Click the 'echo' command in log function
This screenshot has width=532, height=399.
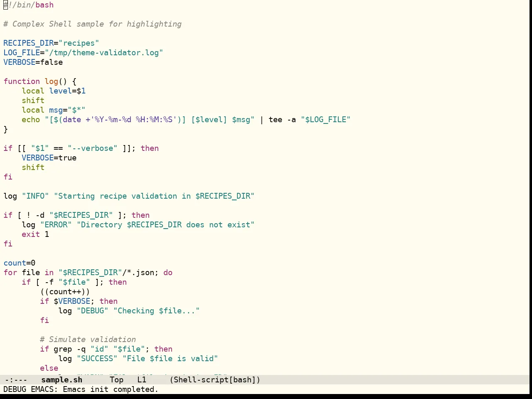(x=31, y=120)
